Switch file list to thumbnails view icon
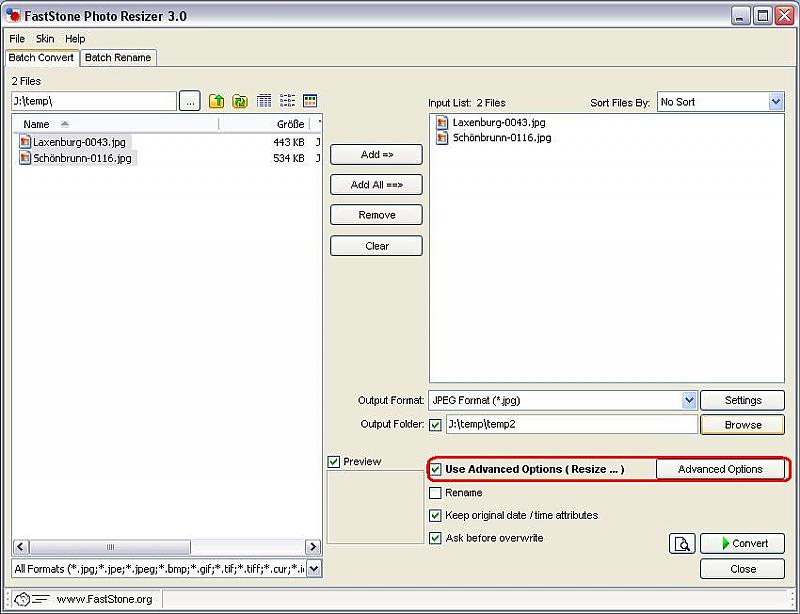 coord(310,101)
